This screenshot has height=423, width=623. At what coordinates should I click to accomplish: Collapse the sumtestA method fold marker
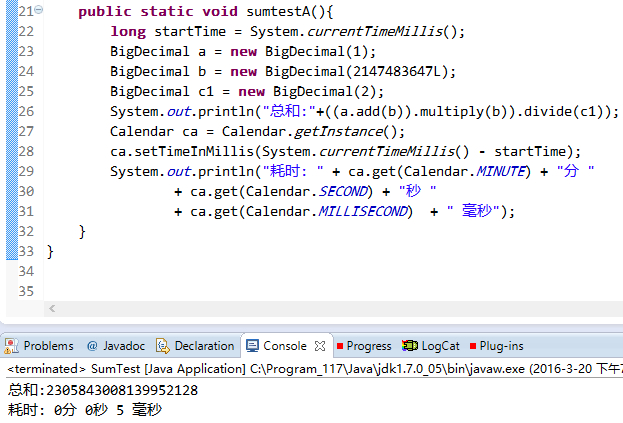(39, 10)
